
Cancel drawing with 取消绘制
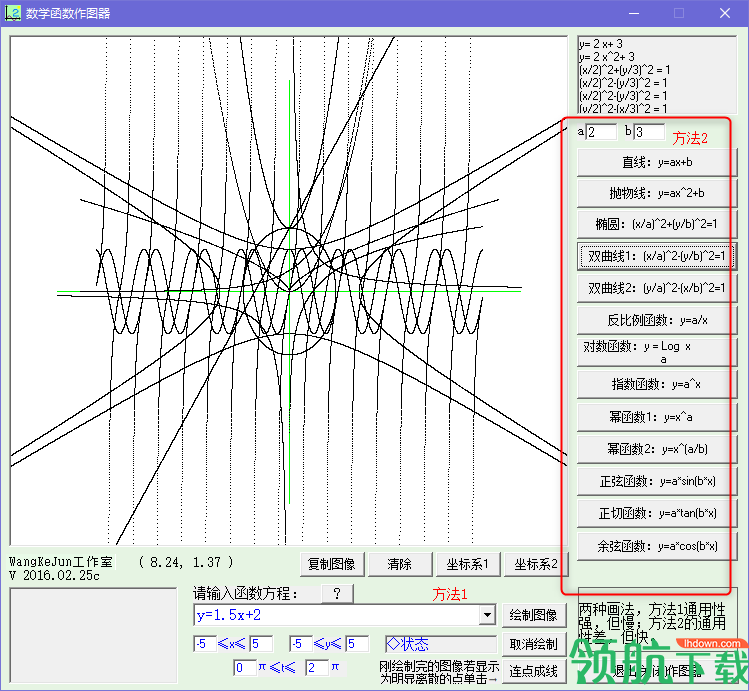[534, 644]
